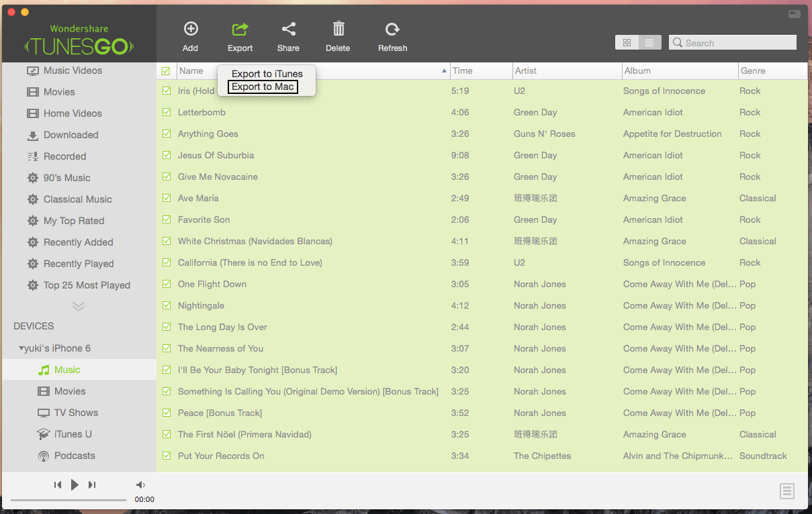The width and height of the screenshot is (812, 514).
Task: Uncheck the Give Me Novacaine checkbox
Action: (167, 176)
